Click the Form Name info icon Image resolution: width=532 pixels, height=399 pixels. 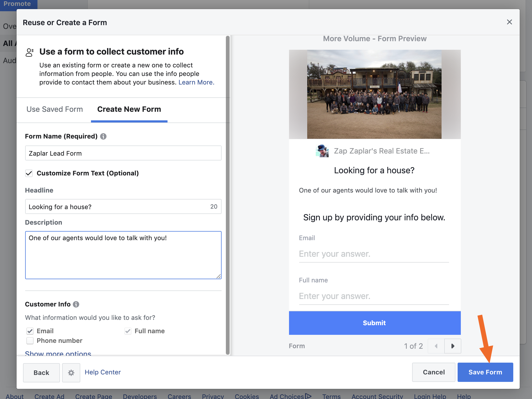(103, 136)
